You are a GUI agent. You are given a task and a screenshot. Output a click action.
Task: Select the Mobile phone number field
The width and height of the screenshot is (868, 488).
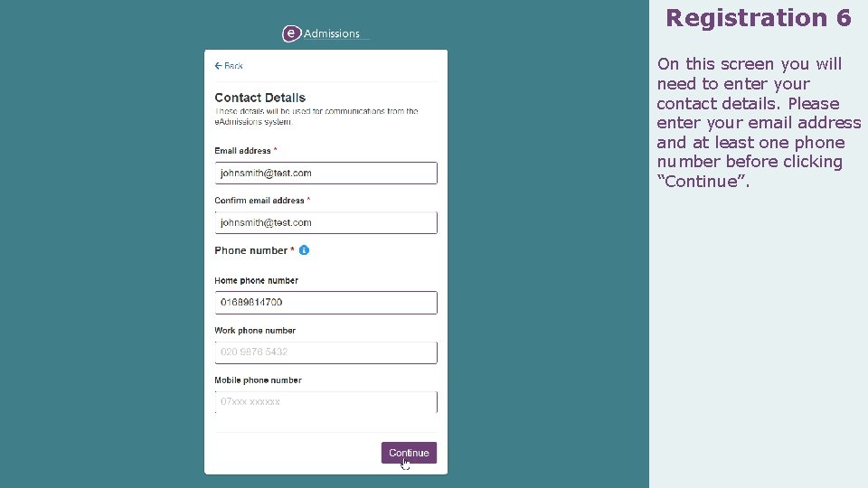click(x=325, y=401)
